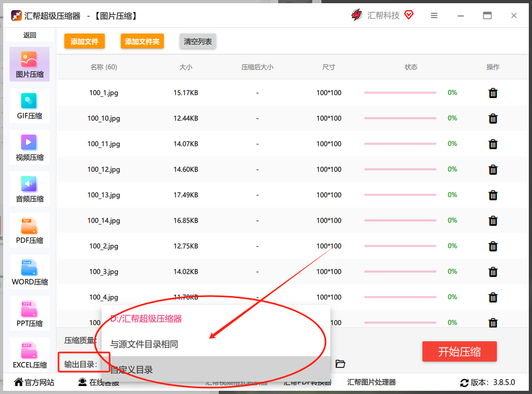Delete 100_2.jpg via its trash icon
This screenshot has width=532, height=394.
coord(493,246)
